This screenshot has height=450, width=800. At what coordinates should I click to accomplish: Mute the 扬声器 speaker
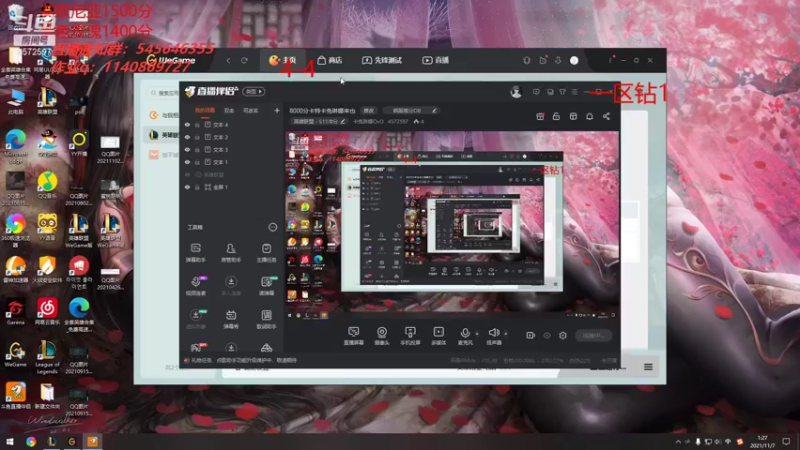[493, 336]
